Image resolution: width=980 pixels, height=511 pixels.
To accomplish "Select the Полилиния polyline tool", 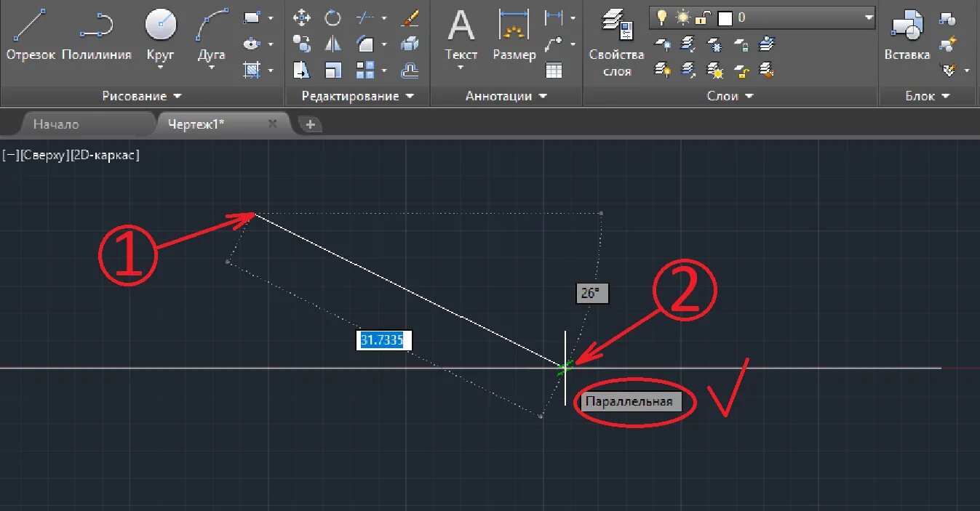I will click(x=96, y=35).
